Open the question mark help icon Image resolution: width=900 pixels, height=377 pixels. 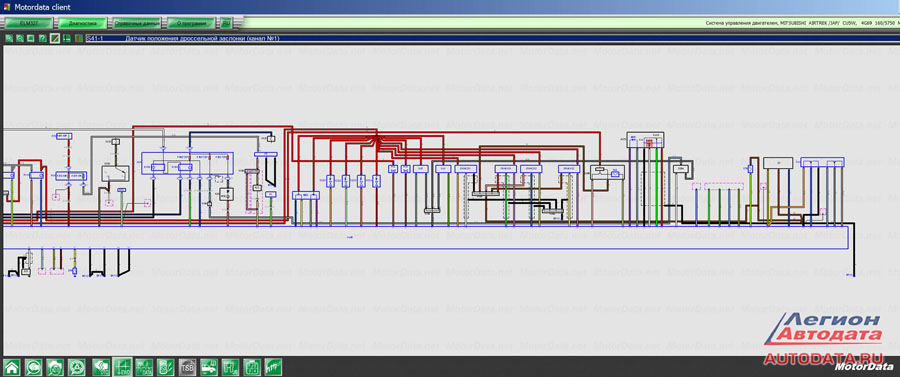[x=42, y=38]
